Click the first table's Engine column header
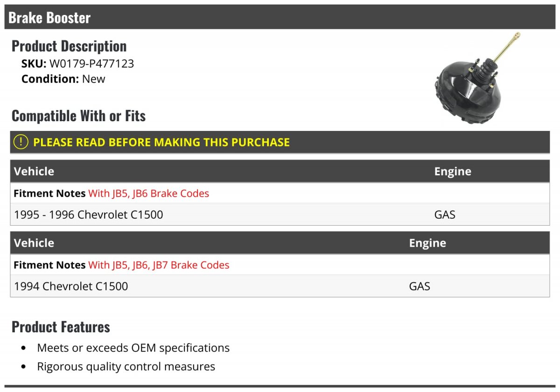 tap(453, 171)
